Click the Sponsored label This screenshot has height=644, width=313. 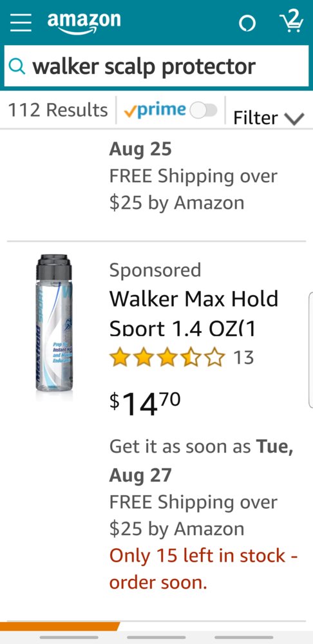coord(155,270)
